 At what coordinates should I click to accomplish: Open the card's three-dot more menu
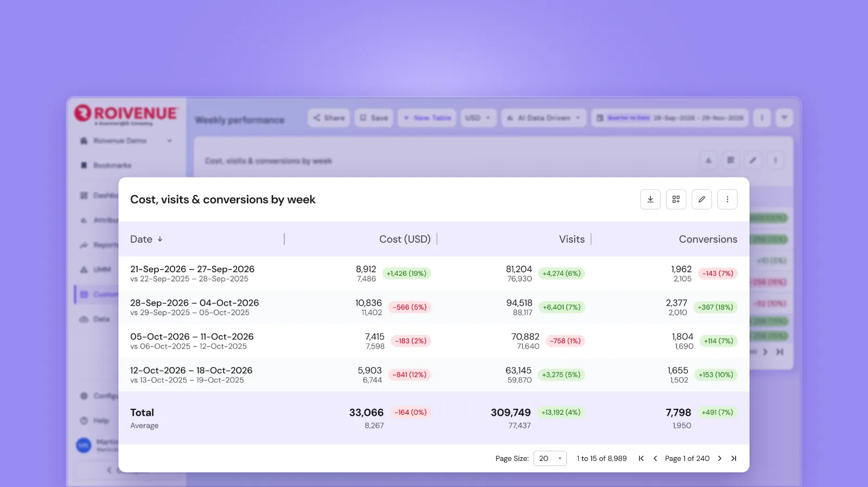click(x=727, y=199)
